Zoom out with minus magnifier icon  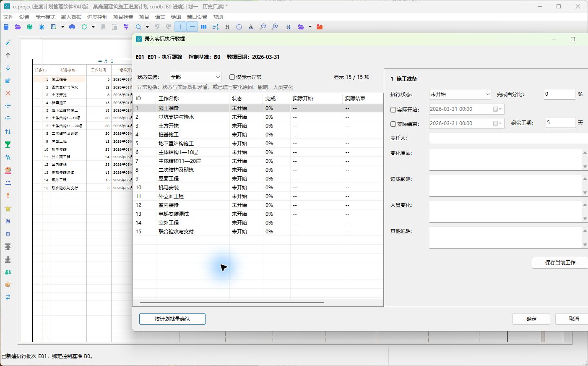click(263, 27)
